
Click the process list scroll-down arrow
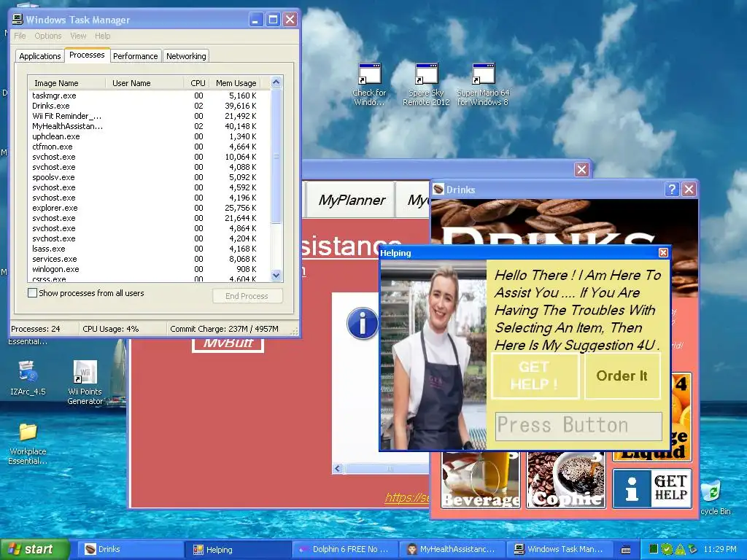[276, 275]
